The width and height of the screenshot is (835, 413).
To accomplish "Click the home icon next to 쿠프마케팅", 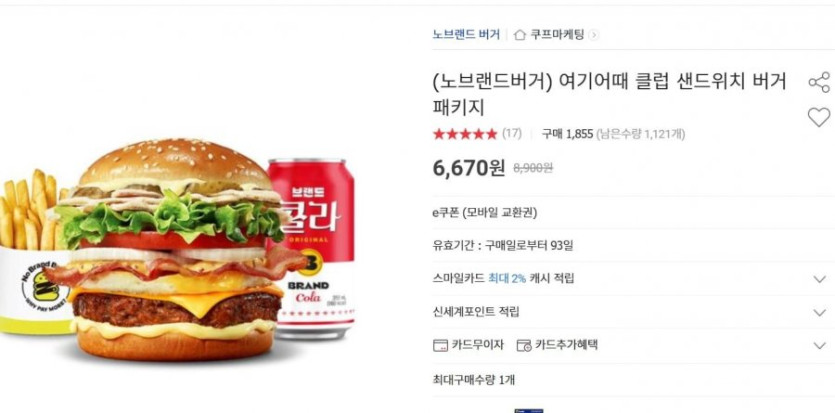I will [x=520, y=35].
